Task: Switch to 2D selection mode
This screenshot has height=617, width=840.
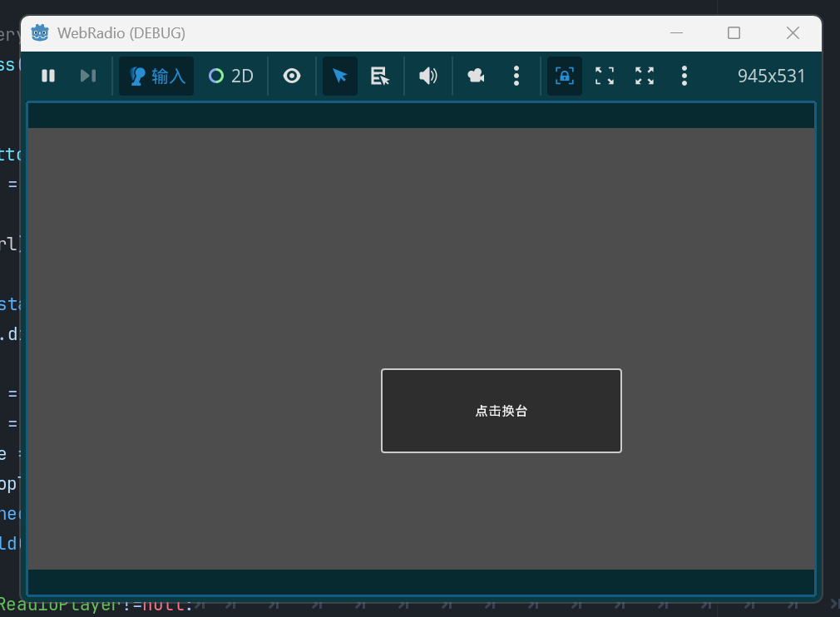Action: point(231,77)
